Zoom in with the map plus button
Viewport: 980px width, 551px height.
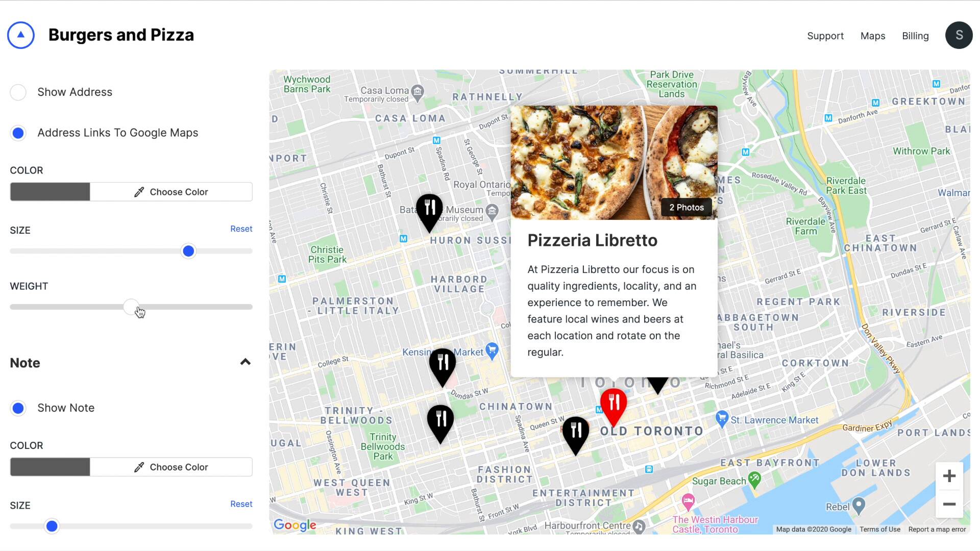click(949, 476)
